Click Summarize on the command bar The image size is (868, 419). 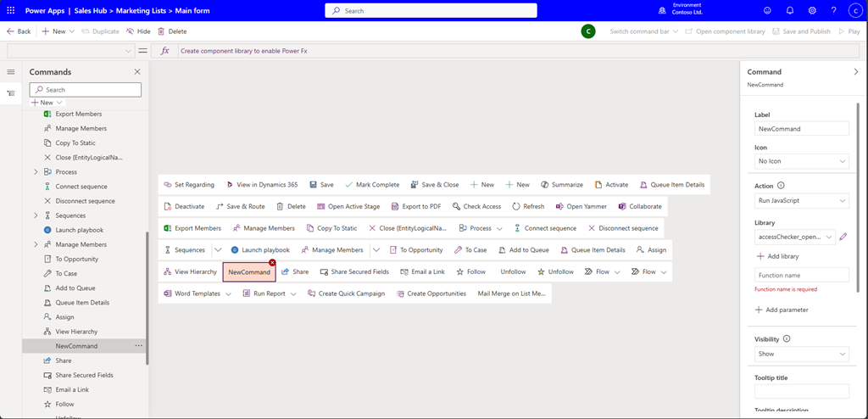(561, 185)
